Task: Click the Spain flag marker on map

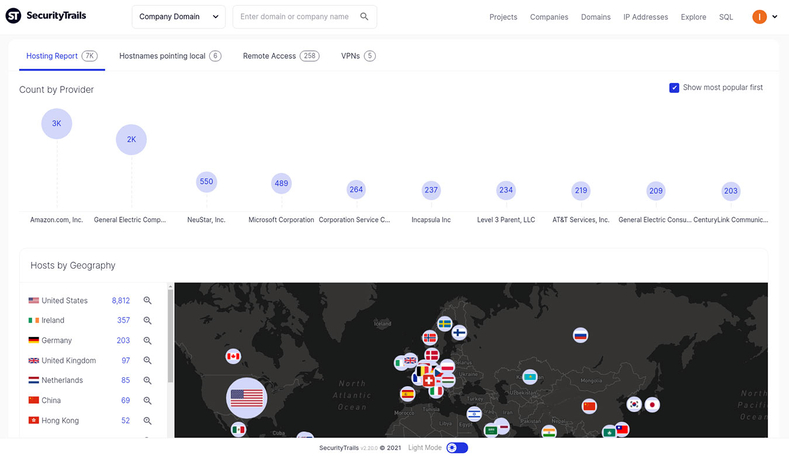Action: (x=408, y=394)
